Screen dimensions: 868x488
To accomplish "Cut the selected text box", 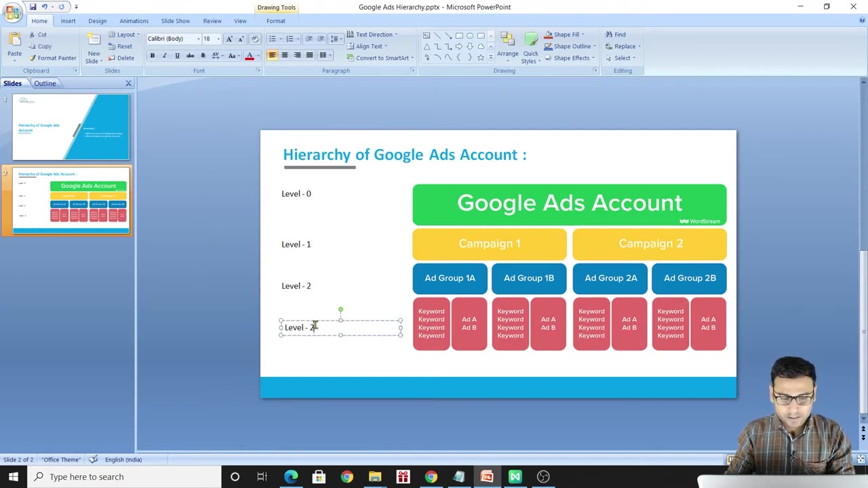I will click(38, 35).
